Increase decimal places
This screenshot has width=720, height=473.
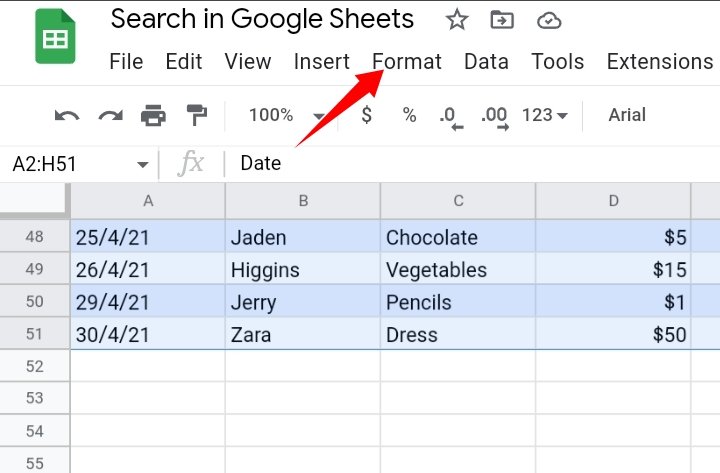pyautogui.click(x=495, y=117)
